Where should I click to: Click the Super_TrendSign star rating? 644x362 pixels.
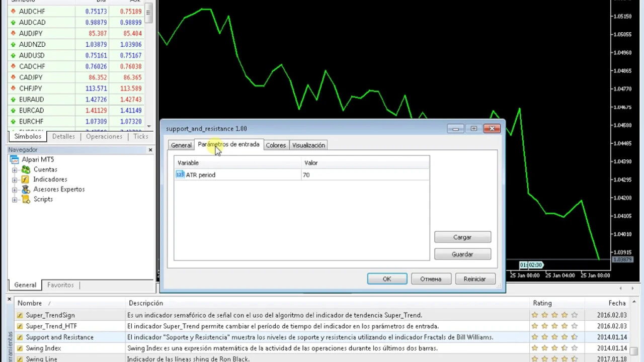(554, 315)
